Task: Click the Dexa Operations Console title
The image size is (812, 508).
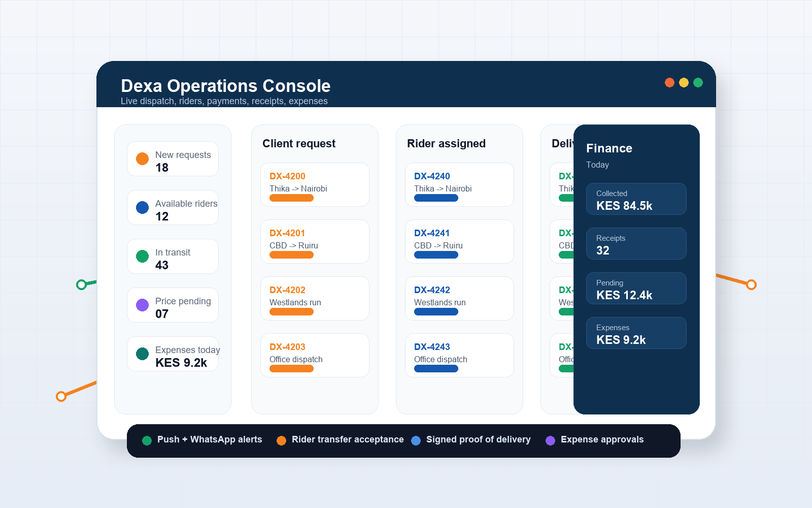Action: pos(226,86)
